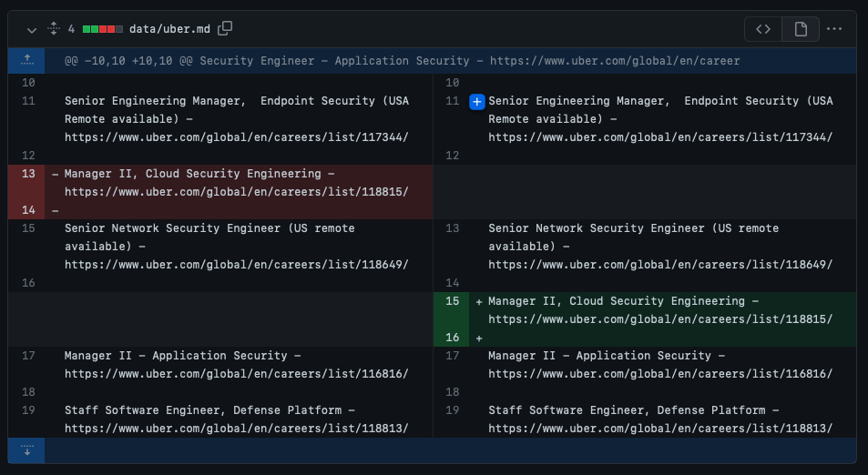Add a comment with blue plus button
This screenshot has height=475, width=868.
[476, 102]
